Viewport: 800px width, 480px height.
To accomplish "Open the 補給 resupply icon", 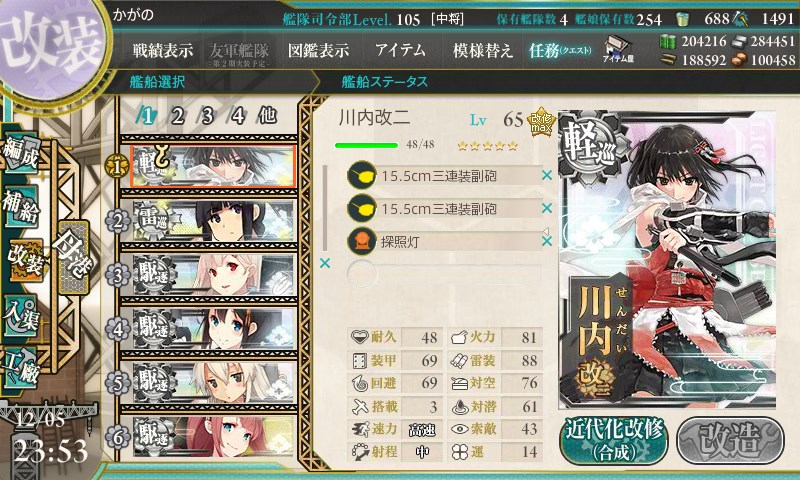I will coord(21,206).
